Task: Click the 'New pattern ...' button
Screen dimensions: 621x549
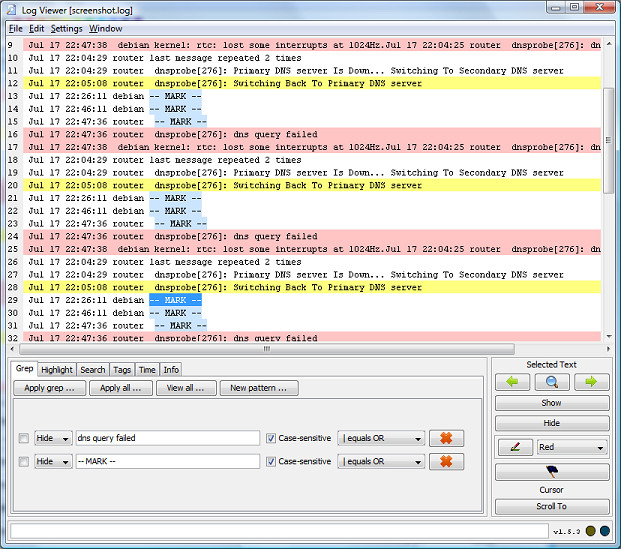Action: pyautogui.click(x=259, y=388)
